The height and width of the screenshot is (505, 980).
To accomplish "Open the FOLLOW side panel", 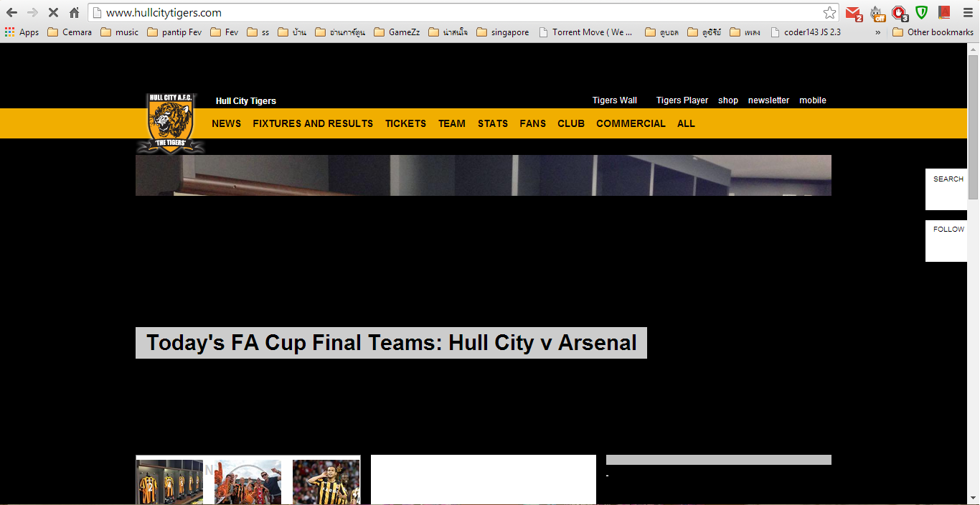I will (947, 241).
